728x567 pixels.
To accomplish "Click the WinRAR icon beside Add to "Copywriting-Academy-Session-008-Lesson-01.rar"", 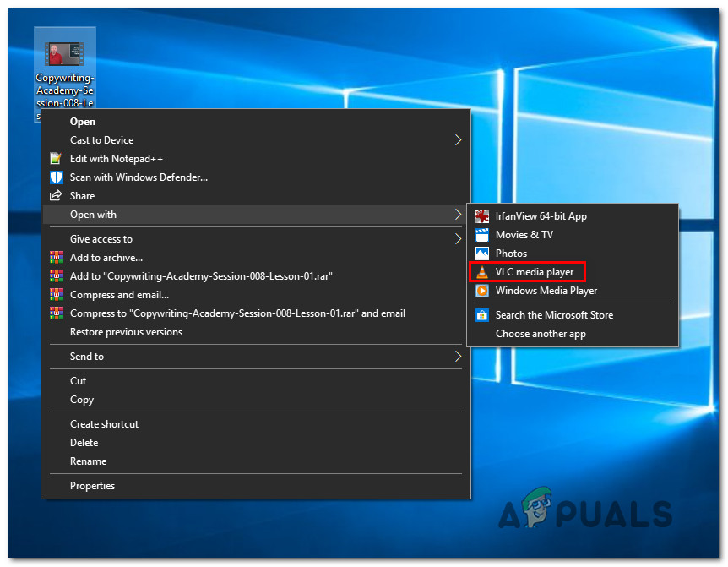I will pos(57,275).
